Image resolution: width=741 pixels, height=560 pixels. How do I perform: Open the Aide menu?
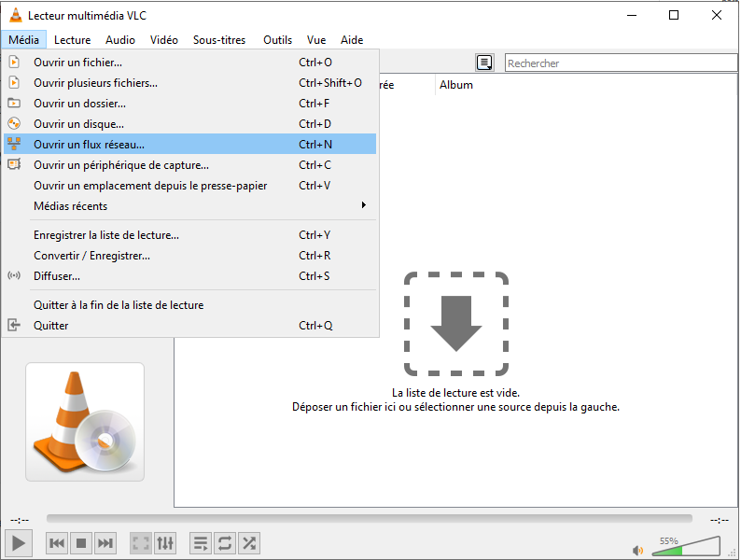352,40
